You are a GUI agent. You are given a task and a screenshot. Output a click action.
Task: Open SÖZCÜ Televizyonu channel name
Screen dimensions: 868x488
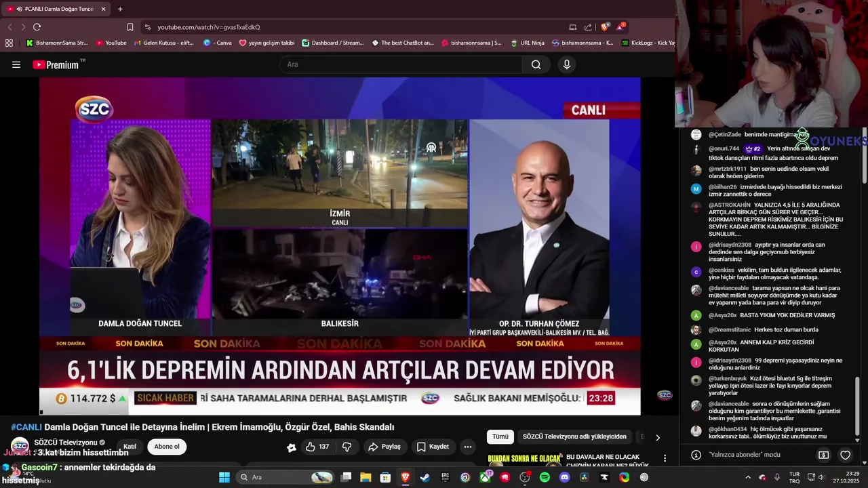(x=66, y=442)
